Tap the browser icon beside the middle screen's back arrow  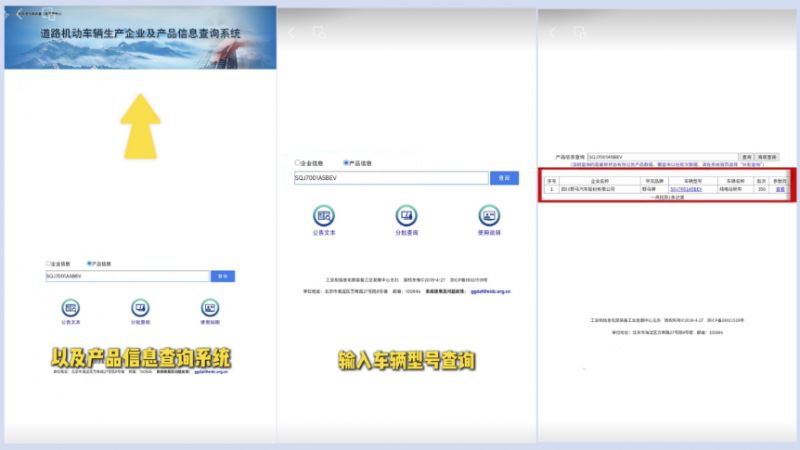[319, 33]
